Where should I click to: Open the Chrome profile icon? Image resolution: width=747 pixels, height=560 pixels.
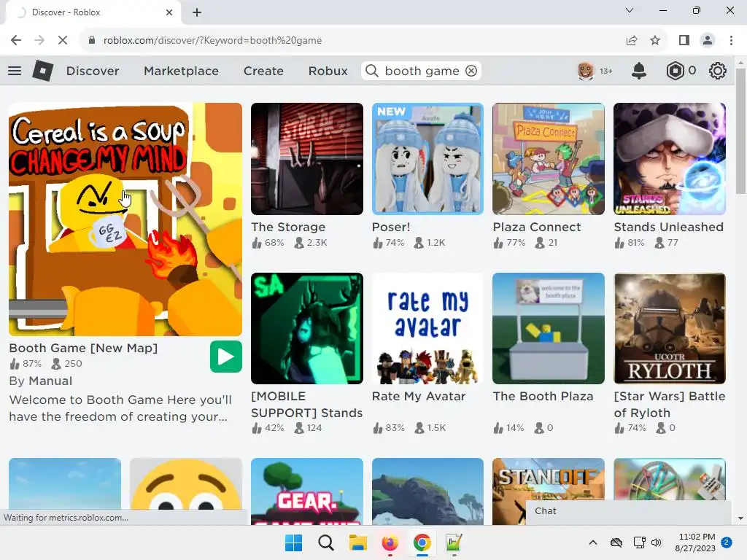(708, 41)
